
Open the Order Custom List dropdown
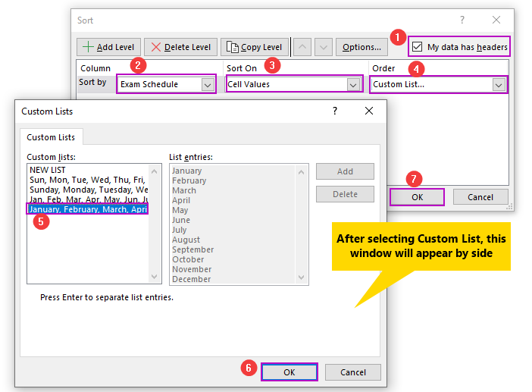499,84
